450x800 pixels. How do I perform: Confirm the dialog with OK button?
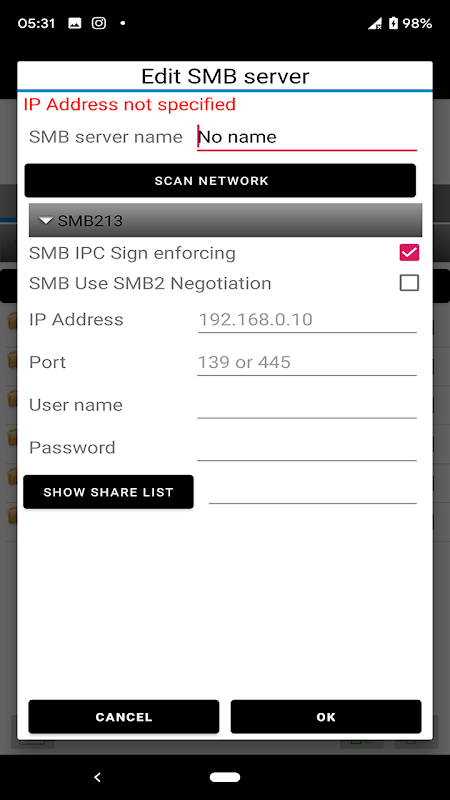[326, 717]
